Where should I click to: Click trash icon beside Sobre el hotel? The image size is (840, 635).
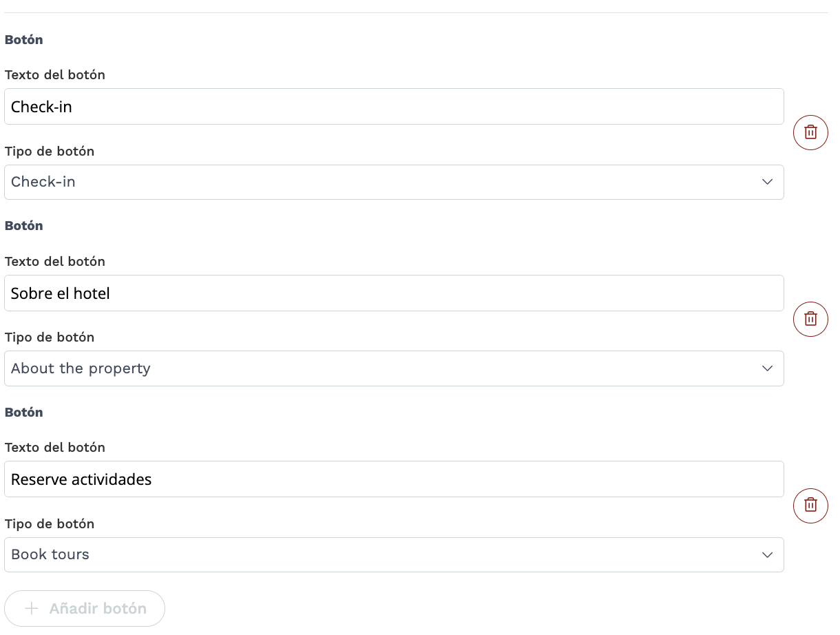(x=810, y=319)
